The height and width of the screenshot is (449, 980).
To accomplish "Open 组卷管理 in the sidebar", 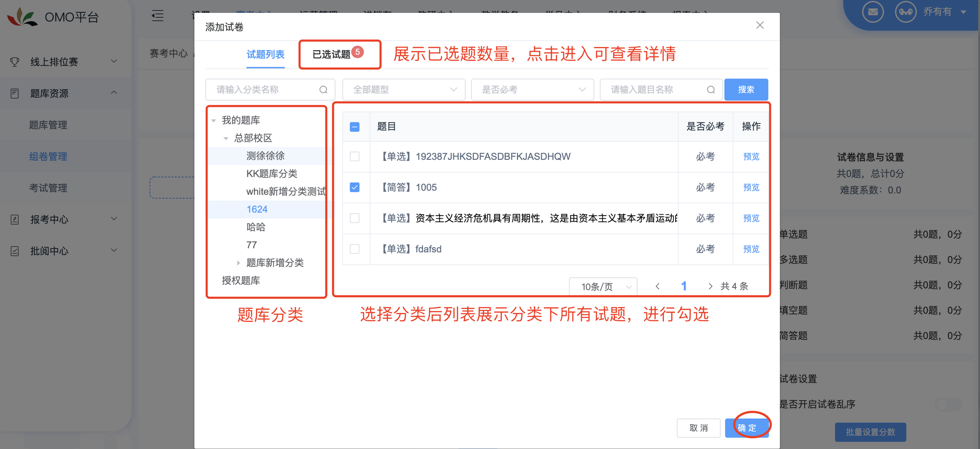I will click(48, 157).
